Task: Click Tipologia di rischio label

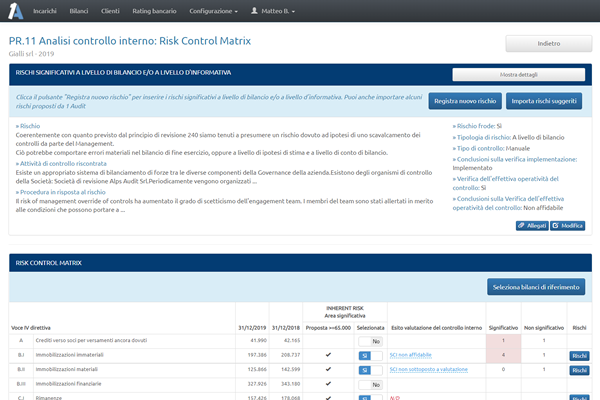Action: (x=482, y=137)
